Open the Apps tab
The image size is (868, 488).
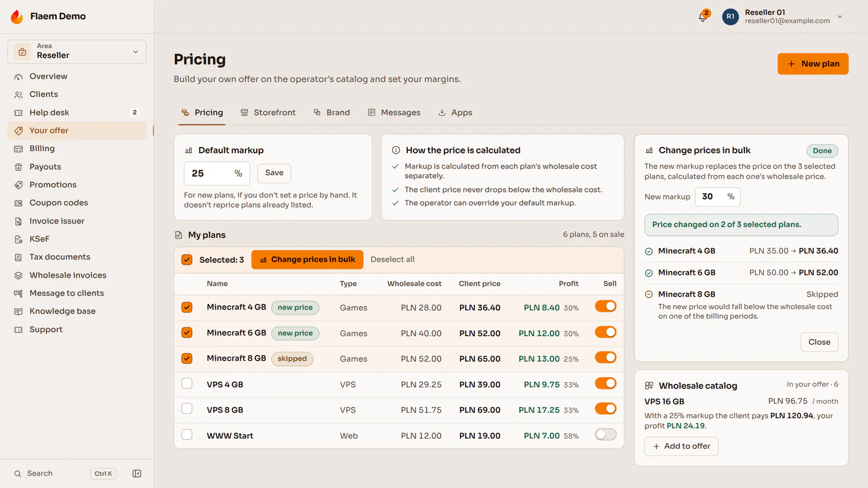tap(455, 113)
